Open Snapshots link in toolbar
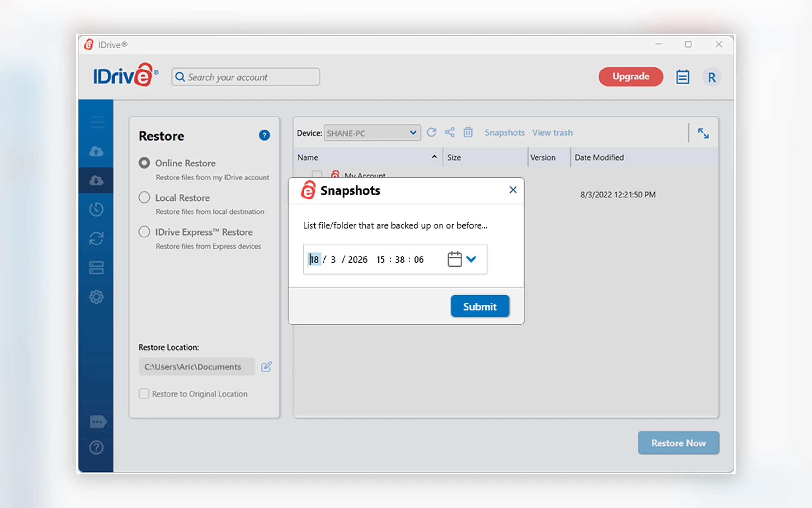Viewport: 812px width, 508px height. pos(504,133)
